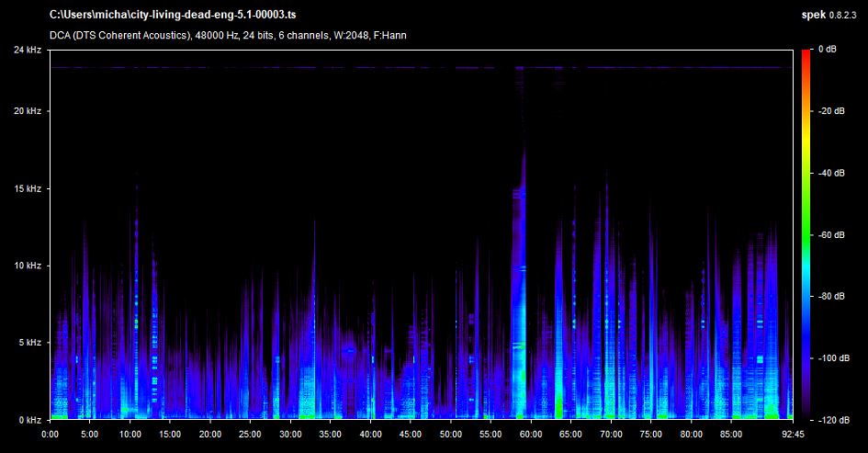The height and width of the screenshot is (453, 868).
Task: Click the DCA codec info line
Action: (x=228, y=36)
